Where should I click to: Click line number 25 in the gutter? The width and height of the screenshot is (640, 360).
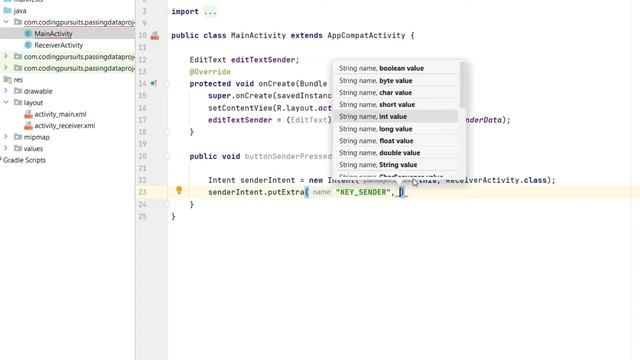(x=142, y=216)
